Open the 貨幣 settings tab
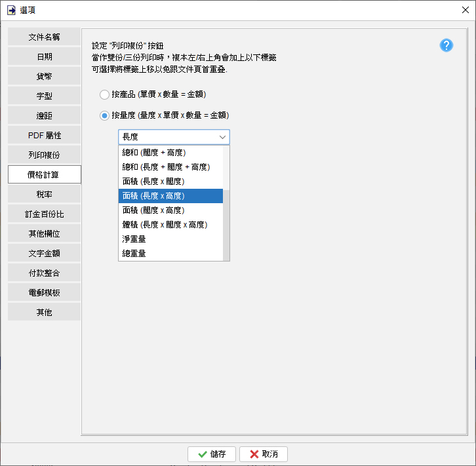The height and width of the screenshot is (466, 476). (45, 76)
